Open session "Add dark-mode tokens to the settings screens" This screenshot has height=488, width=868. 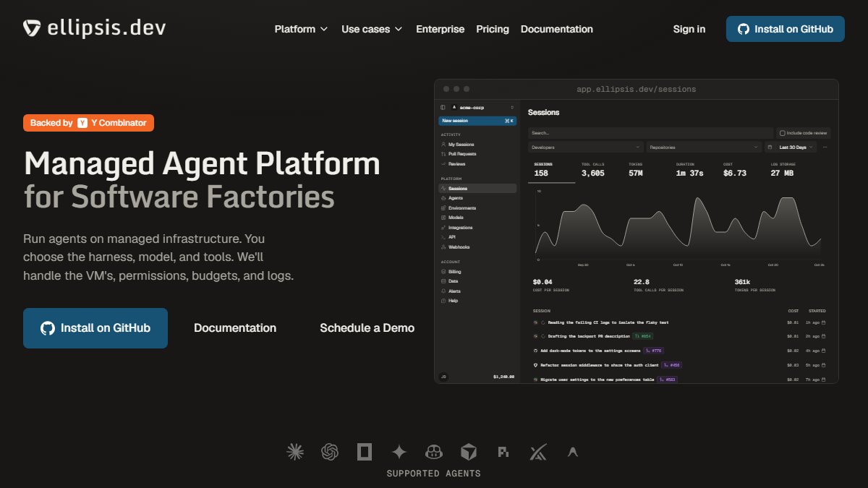click(590, 351)
